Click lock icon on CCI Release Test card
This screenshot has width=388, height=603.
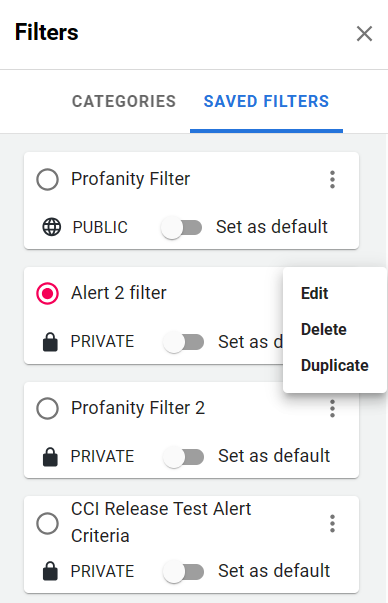[50, 571]
